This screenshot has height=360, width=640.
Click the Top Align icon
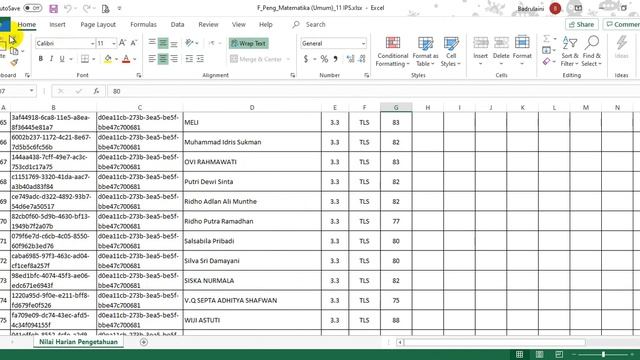(x=152, y=43)
